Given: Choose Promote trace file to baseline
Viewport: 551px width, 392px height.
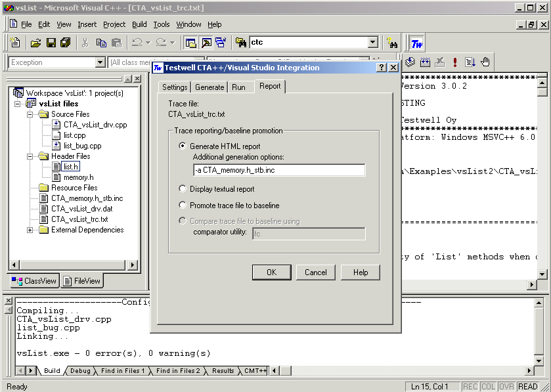Looking at the screenshot, I should pos(183,206).
